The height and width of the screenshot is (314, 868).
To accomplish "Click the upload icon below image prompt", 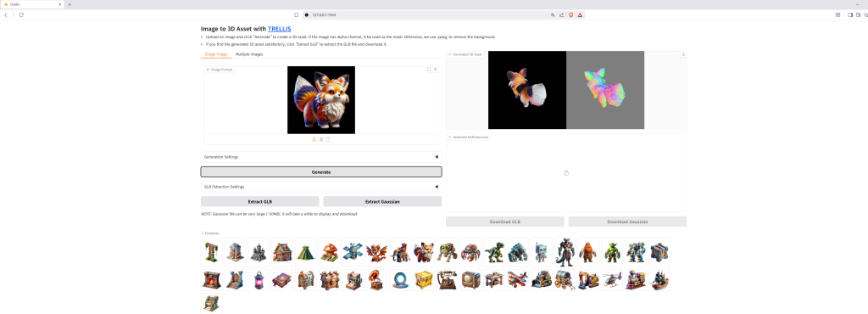I will (x=314, y=139).
